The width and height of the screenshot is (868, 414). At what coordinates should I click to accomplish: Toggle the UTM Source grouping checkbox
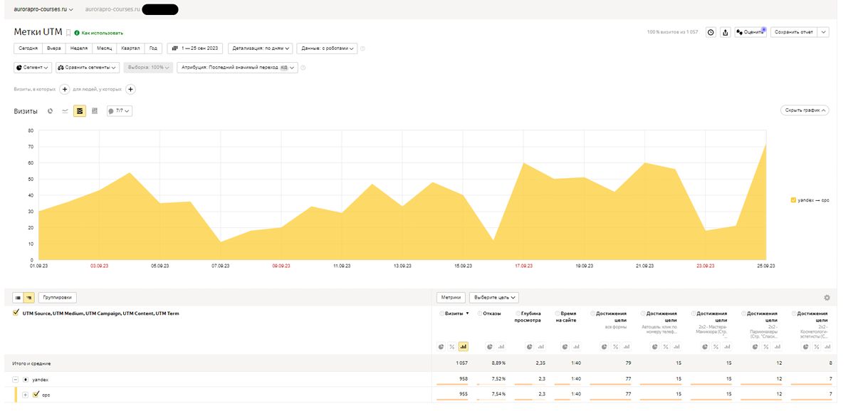click(17, 313)
